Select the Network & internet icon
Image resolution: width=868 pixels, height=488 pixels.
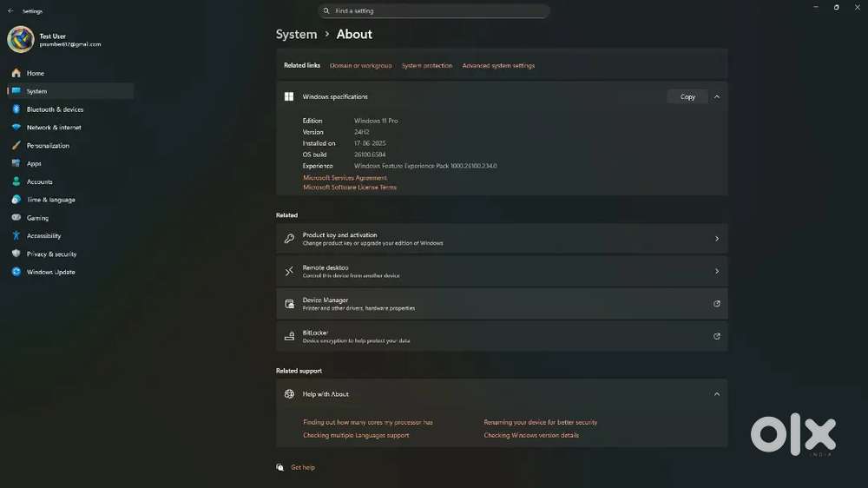point(16,128)
